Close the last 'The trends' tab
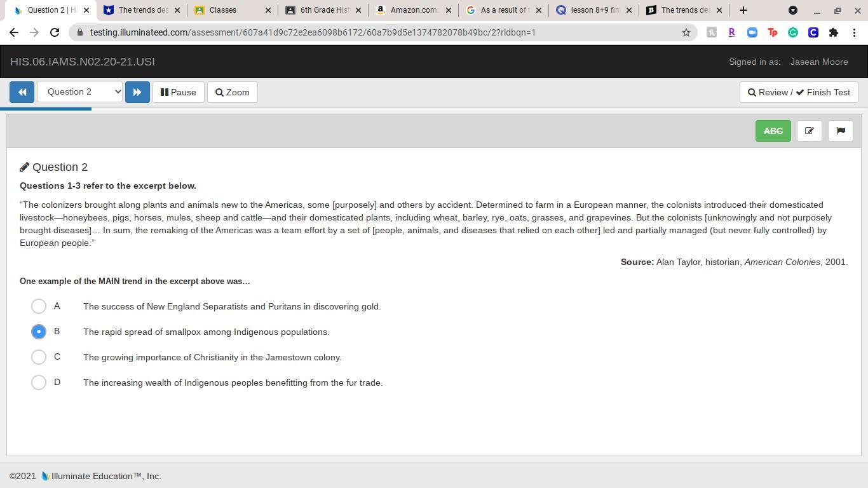Image resolution: width=868 pixels, height=488 pixels. click(719, 10)
